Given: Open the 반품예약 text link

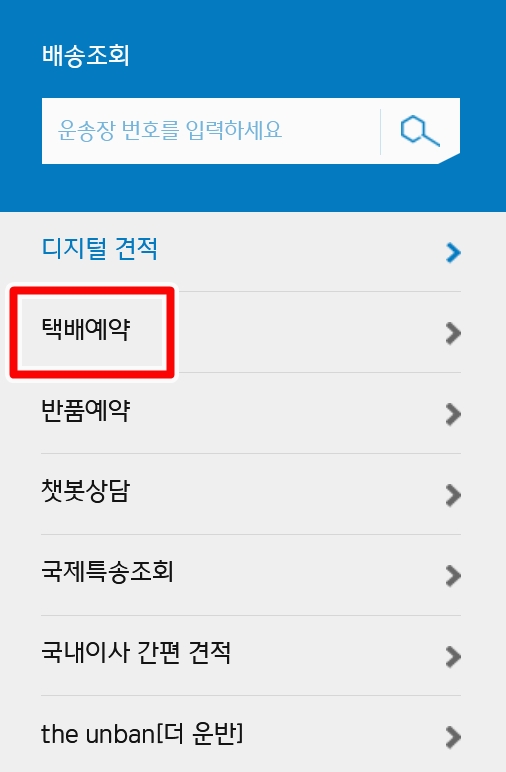Looking at the screenshot, I should 86,410.
